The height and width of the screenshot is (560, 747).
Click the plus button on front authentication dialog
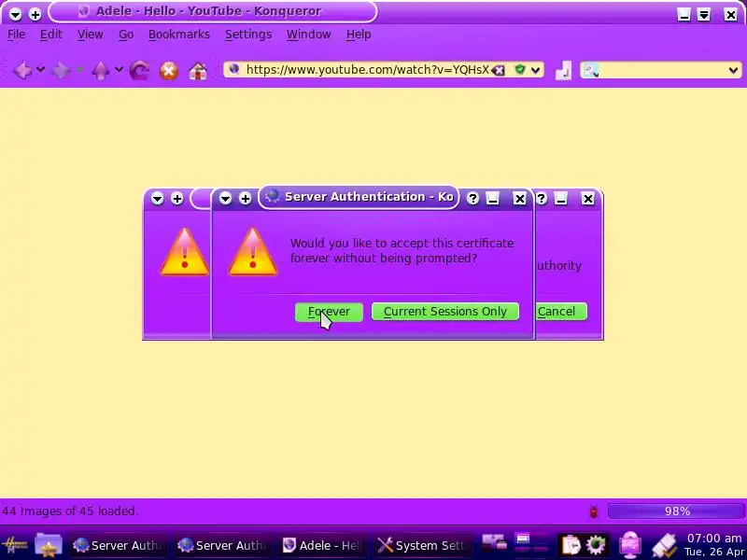click(246, 199)
